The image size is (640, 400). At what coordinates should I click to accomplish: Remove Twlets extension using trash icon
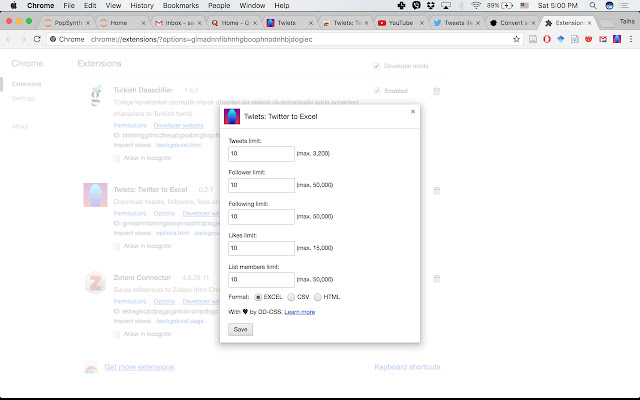click(x=437, y=191)
